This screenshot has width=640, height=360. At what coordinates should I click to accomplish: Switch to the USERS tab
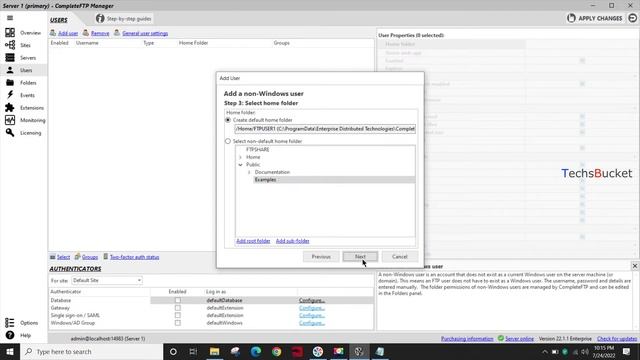pos(59,20)
